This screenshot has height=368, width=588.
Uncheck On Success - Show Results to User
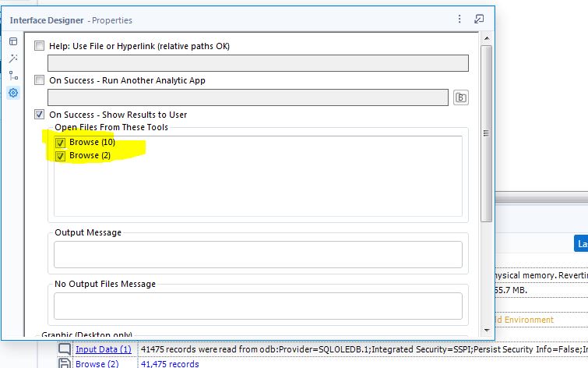tap(40, 115)
